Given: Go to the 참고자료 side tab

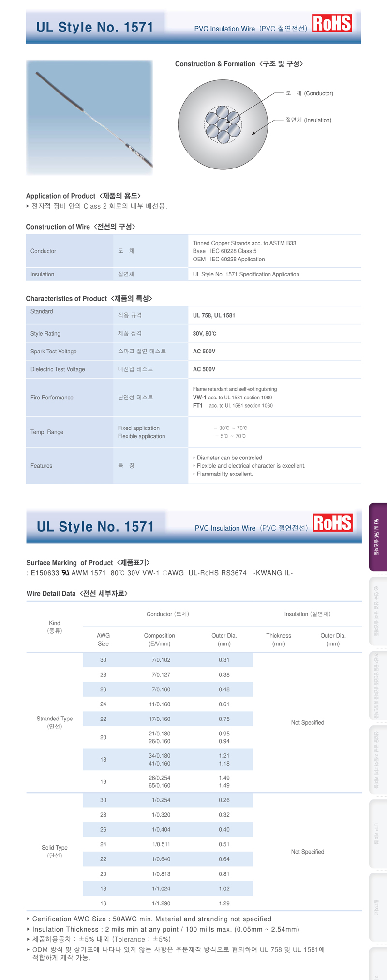Looking at the screenshot, I should [x=378, y=907].
